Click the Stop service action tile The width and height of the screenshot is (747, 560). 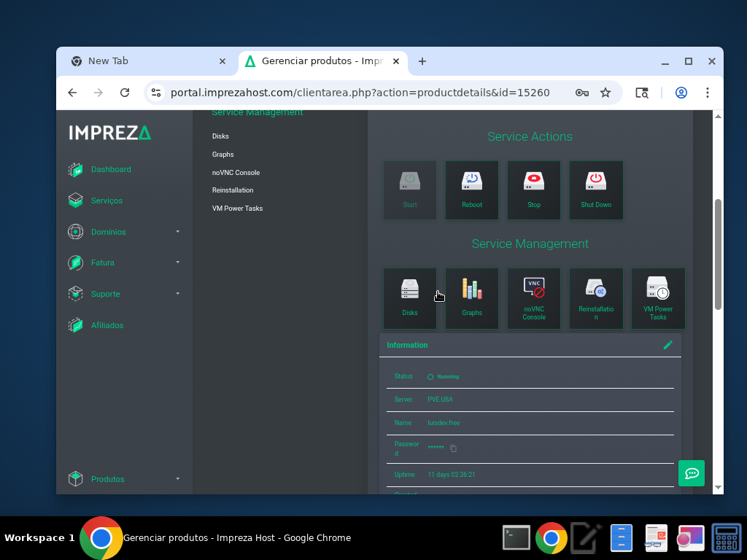tap(533, 190)
